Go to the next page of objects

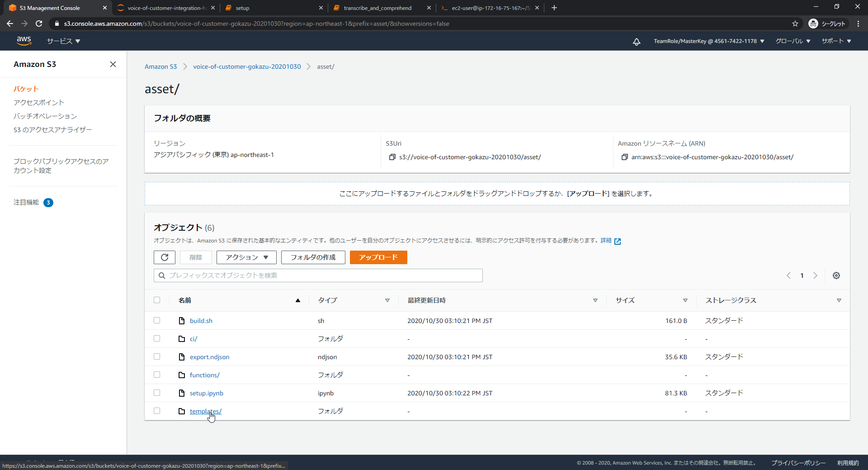(816, 275)
